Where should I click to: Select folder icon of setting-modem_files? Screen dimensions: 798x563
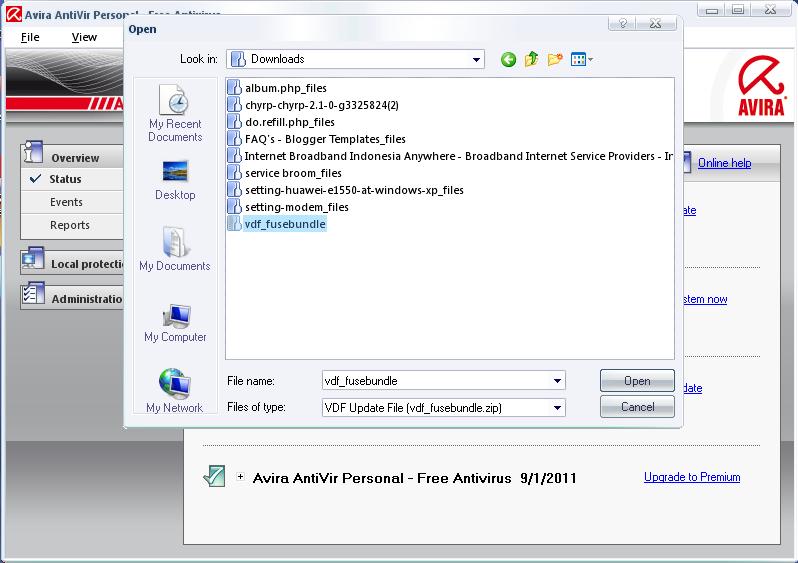point(234,207)
